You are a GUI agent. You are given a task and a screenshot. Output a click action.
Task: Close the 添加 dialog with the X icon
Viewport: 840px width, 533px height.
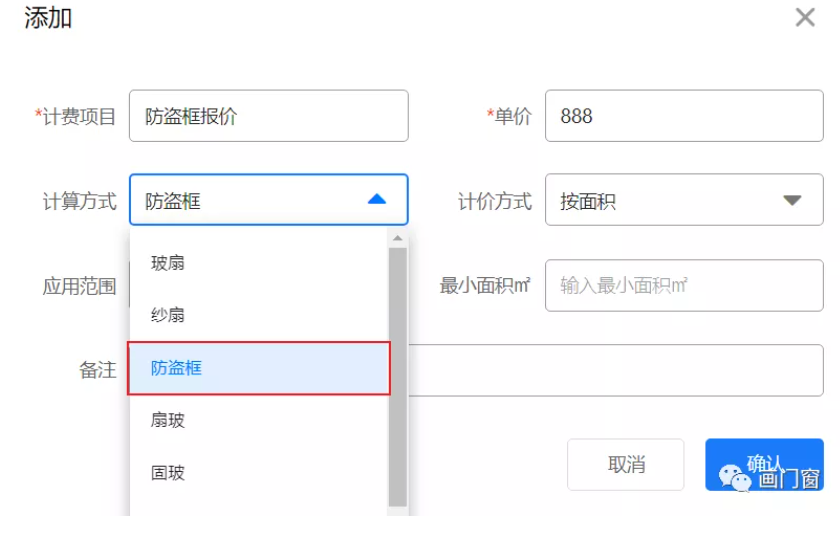click(805, 17)
